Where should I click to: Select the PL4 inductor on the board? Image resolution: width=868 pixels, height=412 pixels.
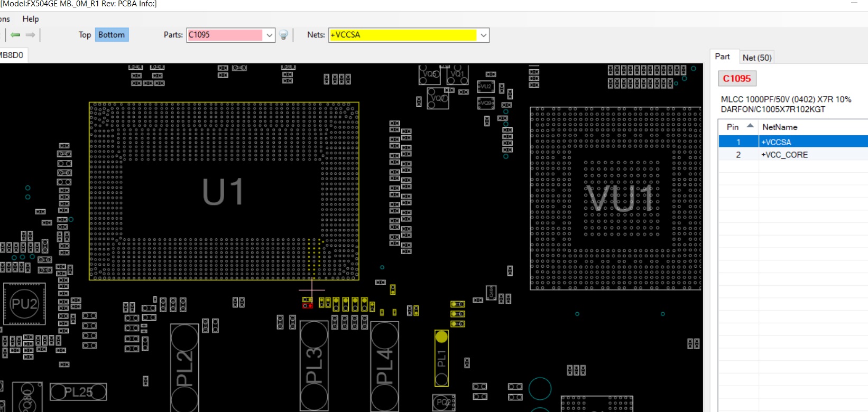point(384,366)
